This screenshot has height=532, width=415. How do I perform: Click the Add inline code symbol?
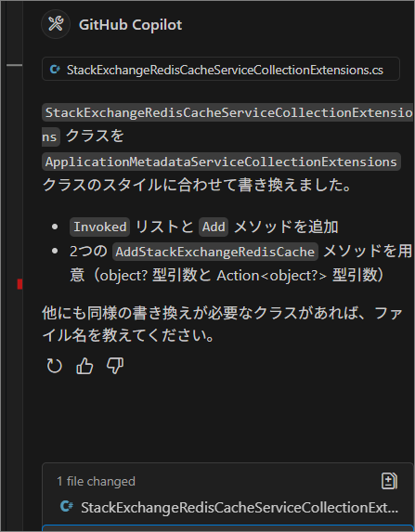(214, 227)
